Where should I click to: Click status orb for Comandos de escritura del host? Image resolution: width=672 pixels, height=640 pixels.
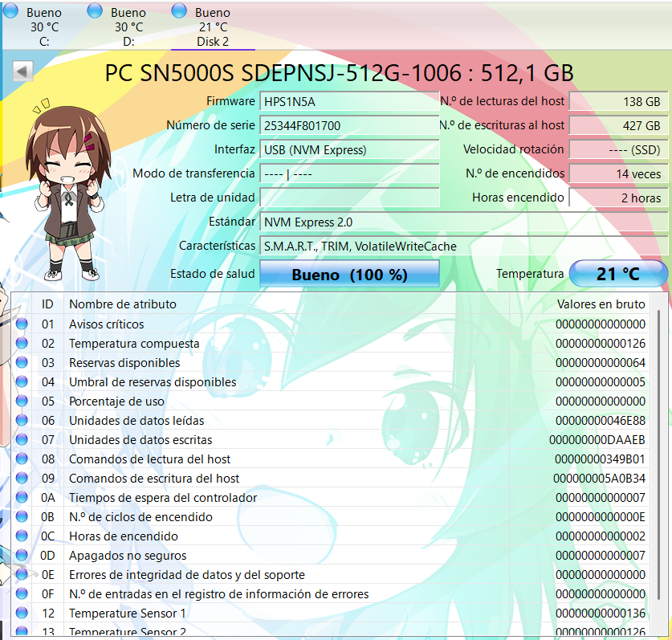click(22, 478)
